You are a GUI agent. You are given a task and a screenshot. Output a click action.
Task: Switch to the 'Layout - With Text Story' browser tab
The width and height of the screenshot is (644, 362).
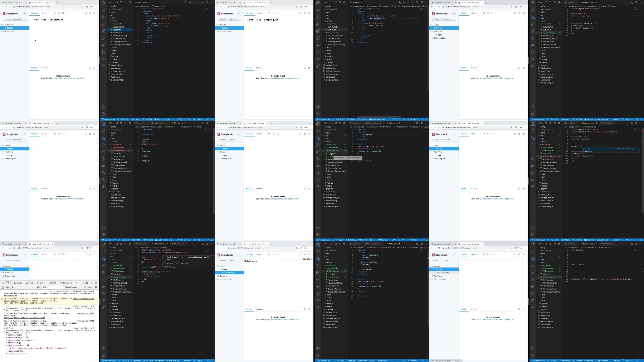(256, 244)
